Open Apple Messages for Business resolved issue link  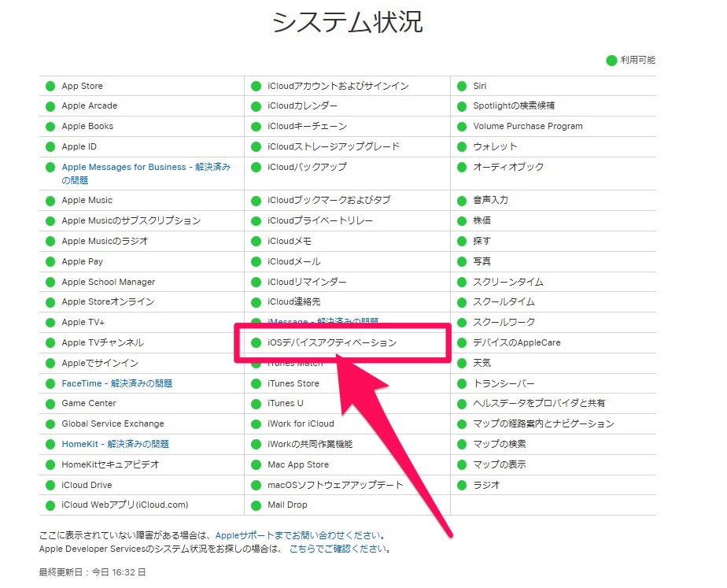[146, 173]
